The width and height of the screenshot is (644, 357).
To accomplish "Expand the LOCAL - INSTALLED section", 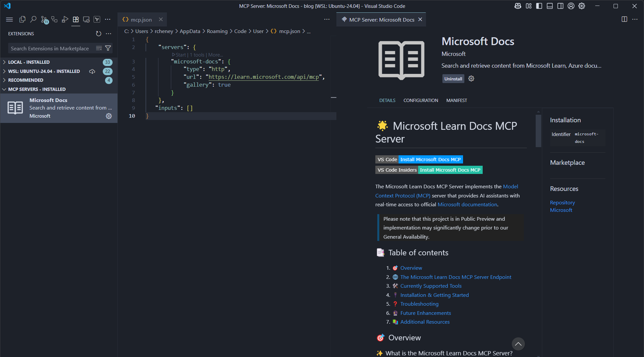I will point(29,62).
